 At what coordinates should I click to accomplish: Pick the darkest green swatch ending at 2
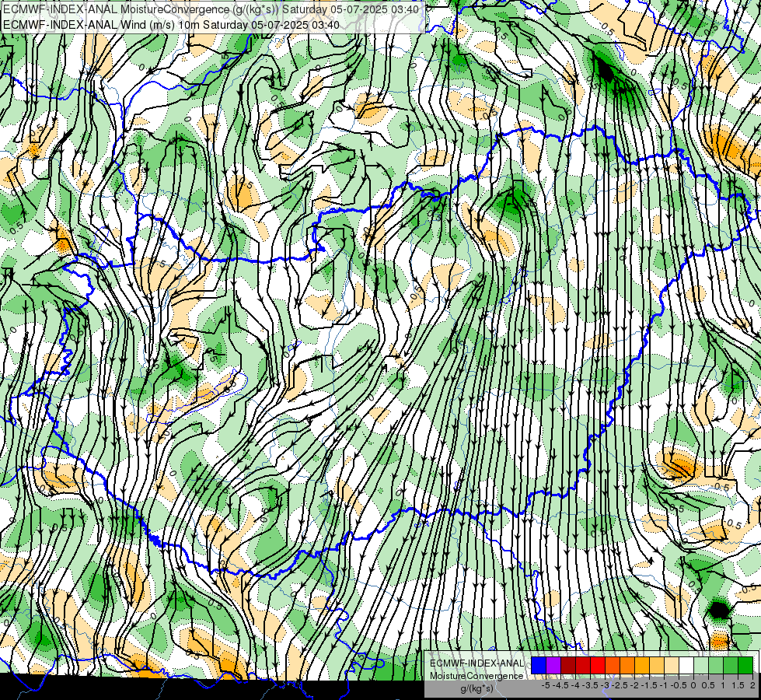(745, 666)
